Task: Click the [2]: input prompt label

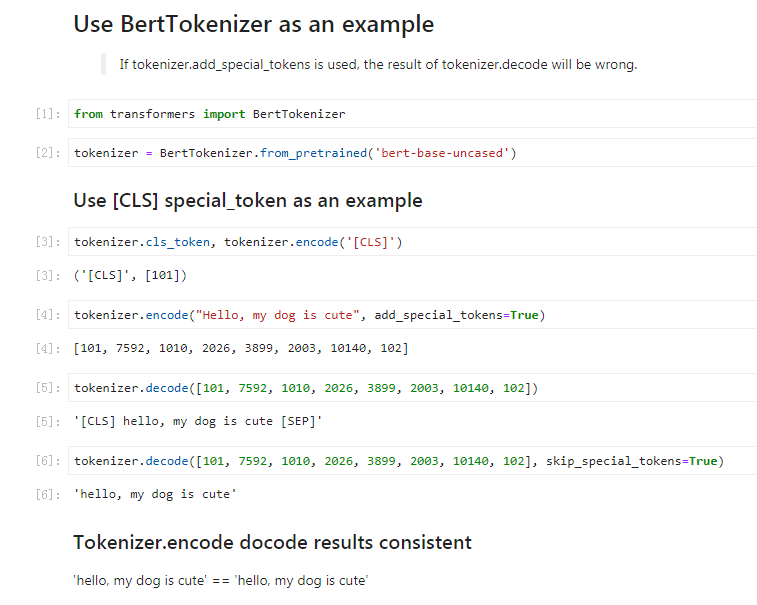Action: [48, 153]
